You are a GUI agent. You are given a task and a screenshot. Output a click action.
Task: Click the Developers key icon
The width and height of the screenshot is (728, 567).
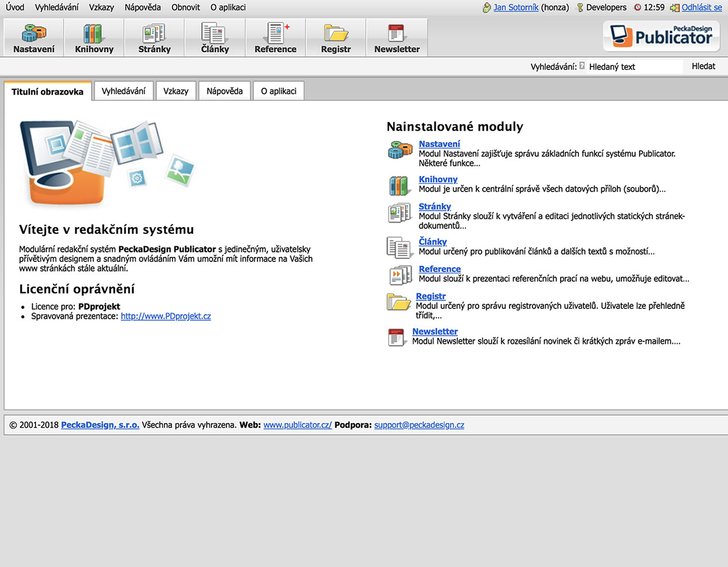coord(580,7)
